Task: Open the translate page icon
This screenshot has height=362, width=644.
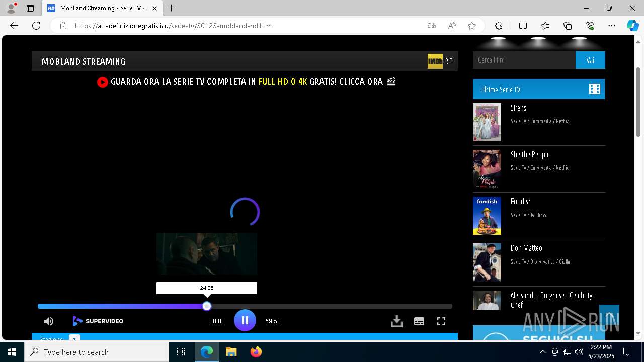Action: tap(432, 26)
